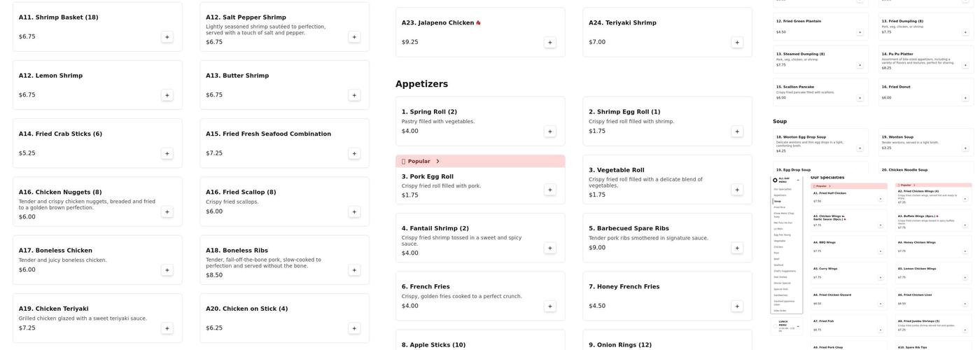This screenshot has width=980, height=350.
Task: Open the A18. Boneless Ribs item title
Action: (237, 251)
